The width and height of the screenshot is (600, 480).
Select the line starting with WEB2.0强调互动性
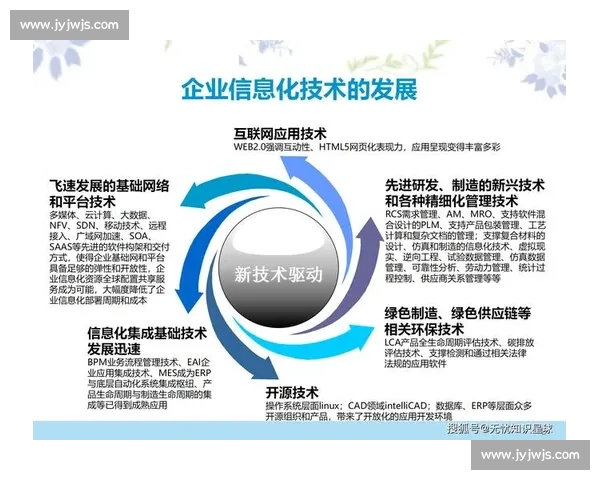367,147
